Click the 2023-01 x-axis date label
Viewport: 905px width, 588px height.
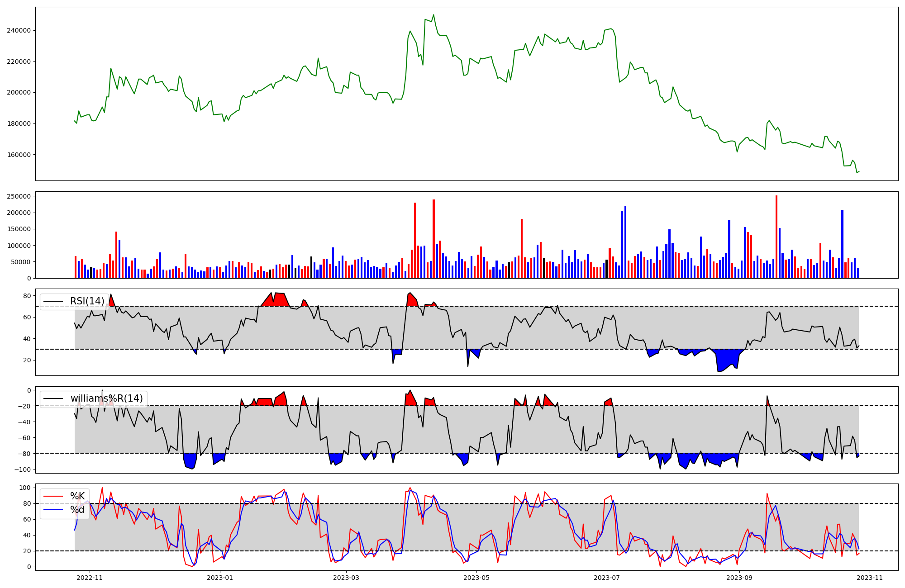pos(220,578)
